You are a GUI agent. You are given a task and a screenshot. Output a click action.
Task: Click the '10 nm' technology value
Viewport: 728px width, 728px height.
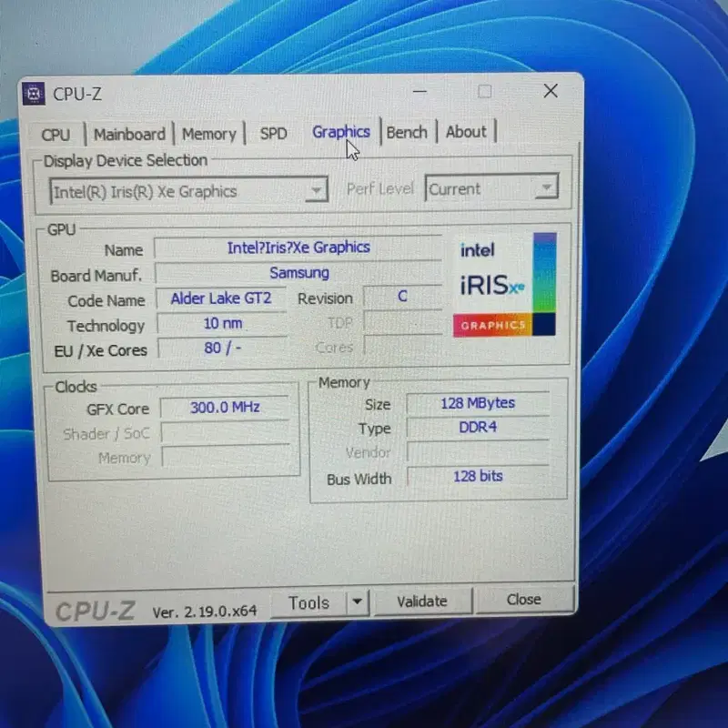(222, 323)
